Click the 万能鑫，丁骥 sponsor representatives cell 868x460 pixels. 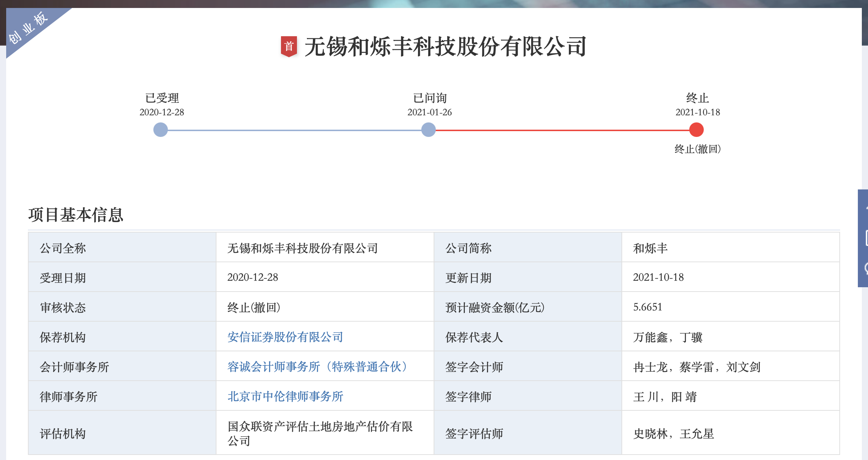click(668, 337)
